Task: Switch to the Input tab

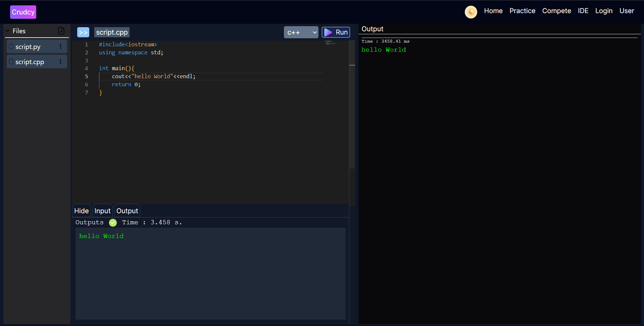Action: tap(102, 211)
